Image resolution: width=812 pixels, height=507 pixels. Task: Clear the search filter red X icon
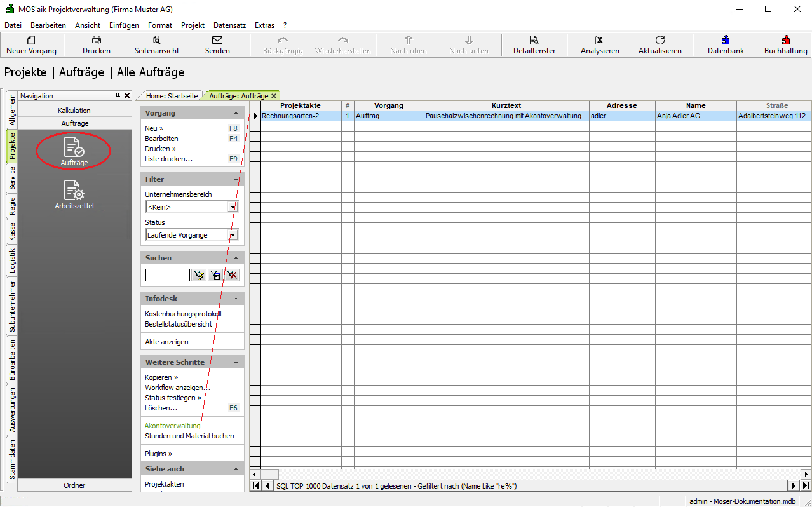(233, 275)
